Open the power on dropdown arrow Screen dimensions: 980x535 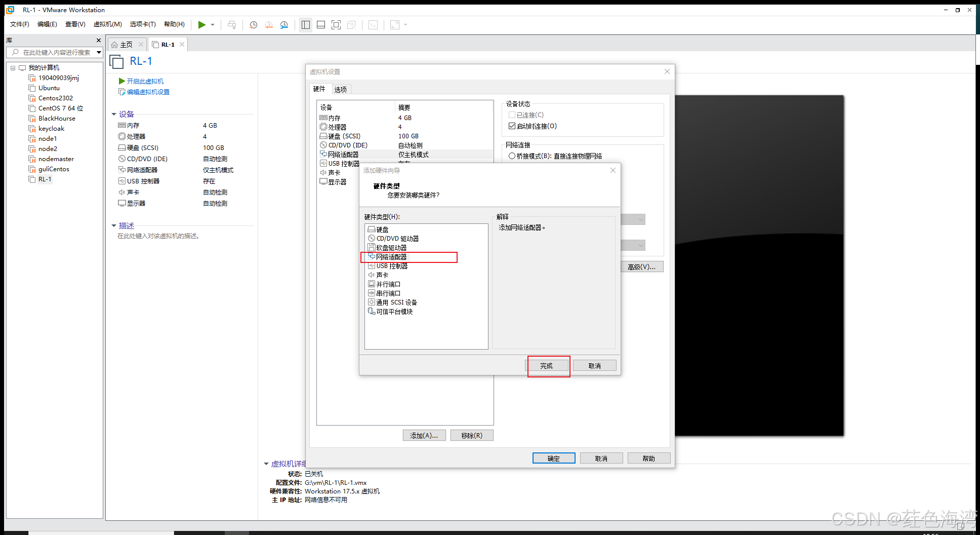(x=213, y=25)
